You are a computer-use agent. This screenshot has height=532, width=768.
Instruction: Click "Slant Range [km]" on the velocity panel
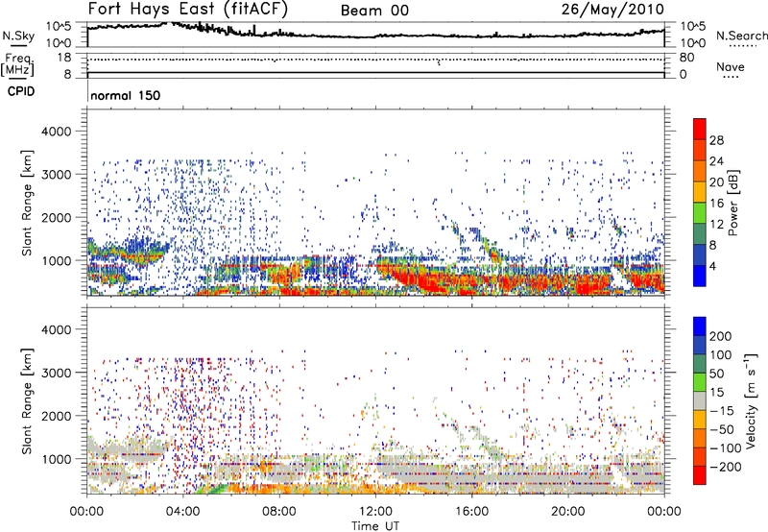pos(27,401)
